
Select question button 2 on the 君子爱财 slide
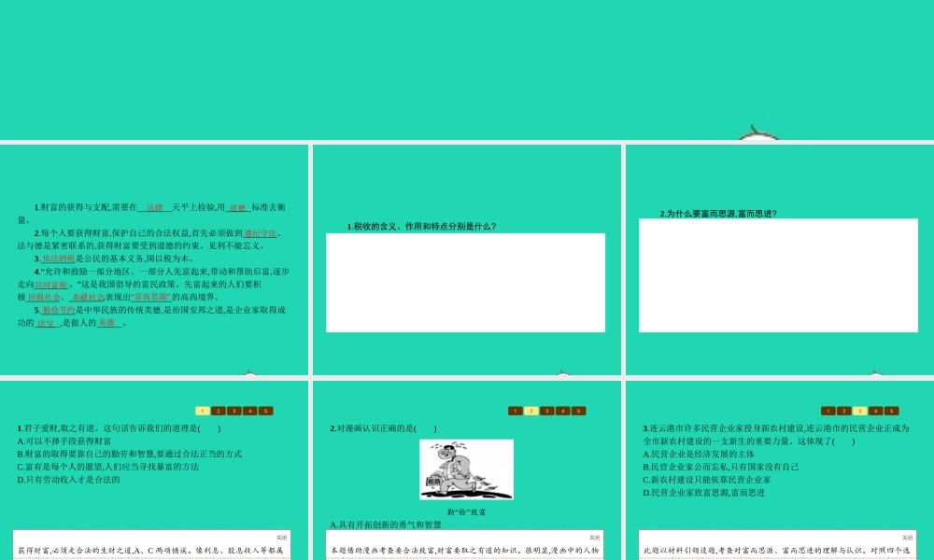tap(219, 411)
